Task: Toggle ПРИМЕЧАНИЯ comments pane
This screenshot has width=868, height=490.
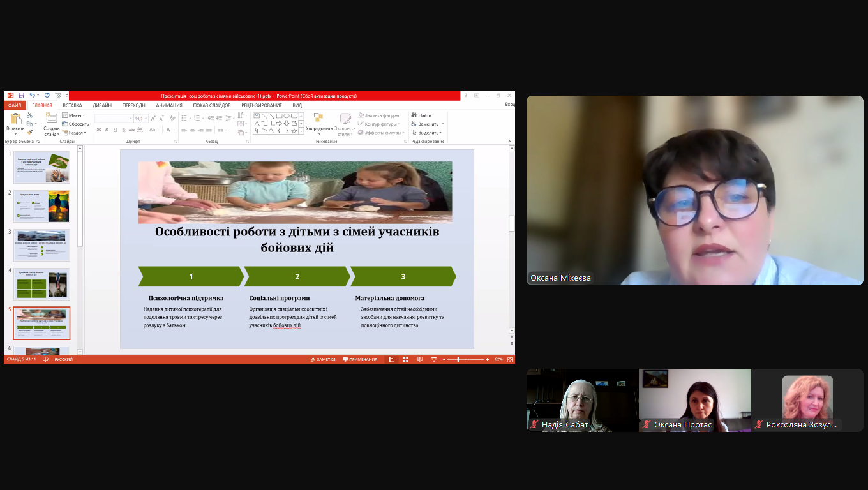Action: tap(360, 359)
